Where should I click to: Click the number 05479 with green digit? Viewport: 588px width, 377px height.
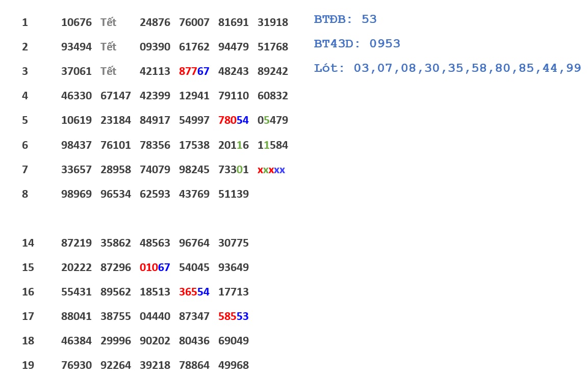tap(273, 120)
